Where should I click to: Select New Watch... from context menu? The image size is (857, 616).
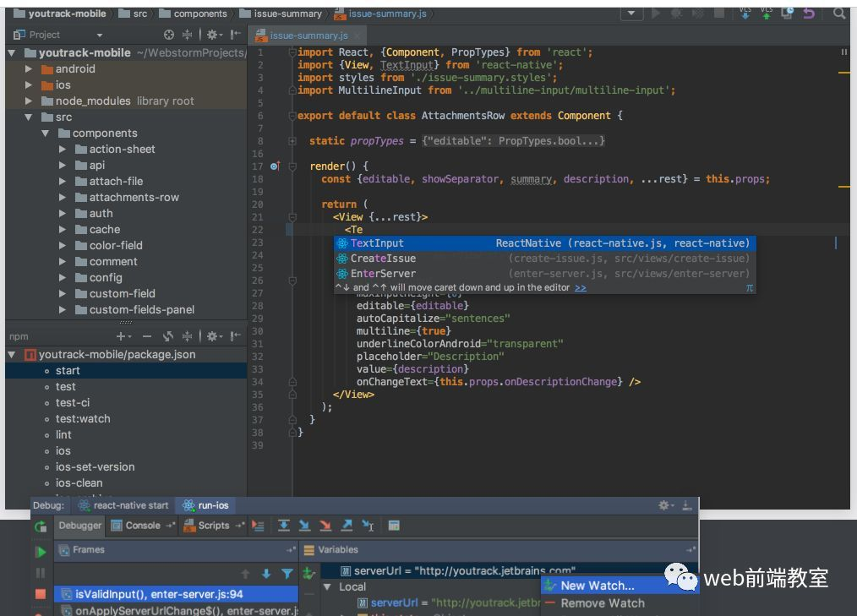click(x=597, y=586)
